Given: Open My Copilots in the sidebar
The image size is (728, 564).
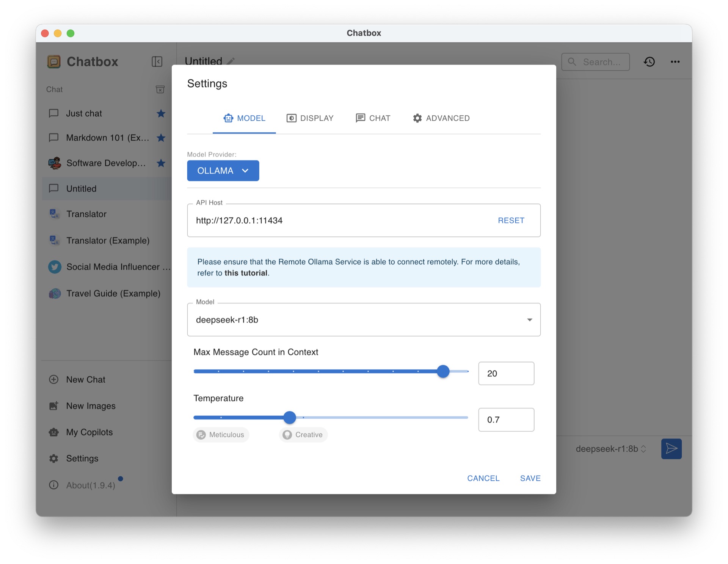Looking at the screenshot, I should coord(89,432).
